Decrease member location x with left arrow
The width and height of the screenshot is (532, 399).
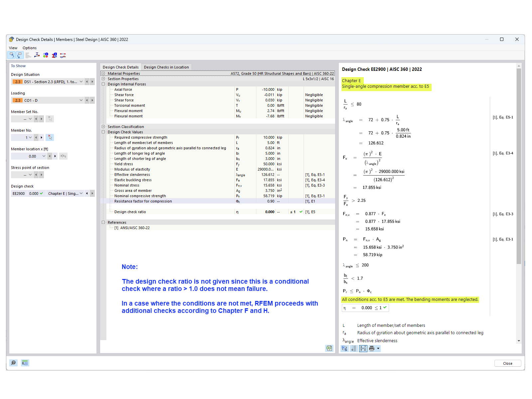[x=50, y=156]
